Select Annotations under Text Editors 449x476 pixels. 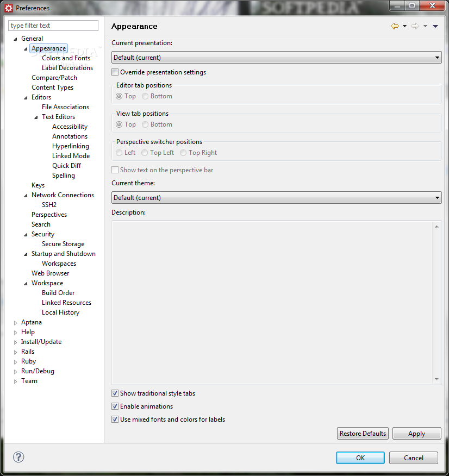click(70, 136)
